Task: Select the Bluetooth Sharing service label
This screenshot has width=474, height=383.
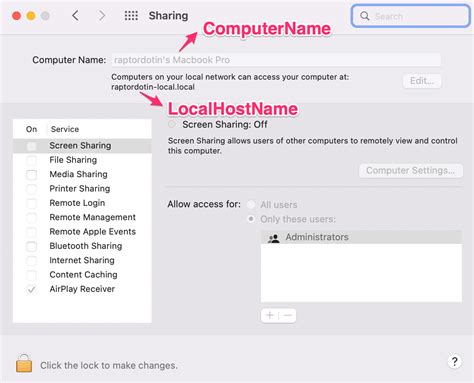Action: pos(86,246)
